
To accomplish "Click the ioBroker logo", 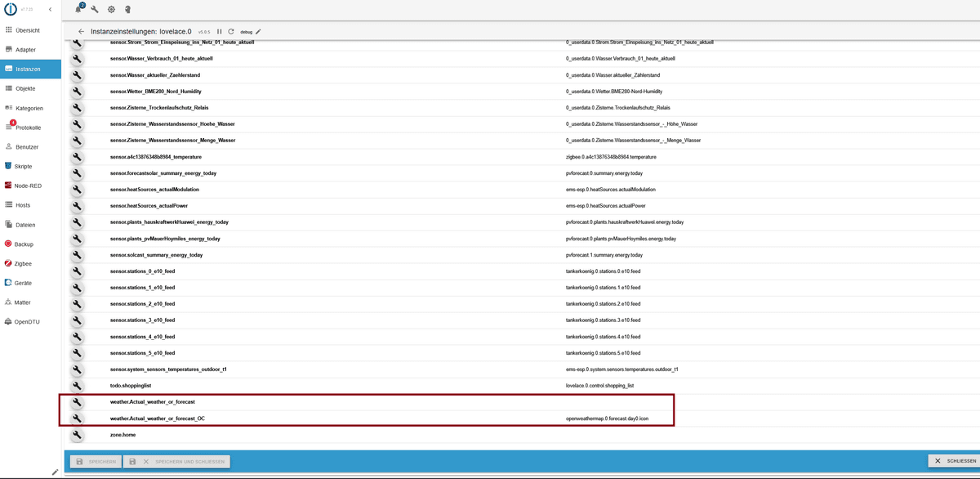I will point(9,9).
